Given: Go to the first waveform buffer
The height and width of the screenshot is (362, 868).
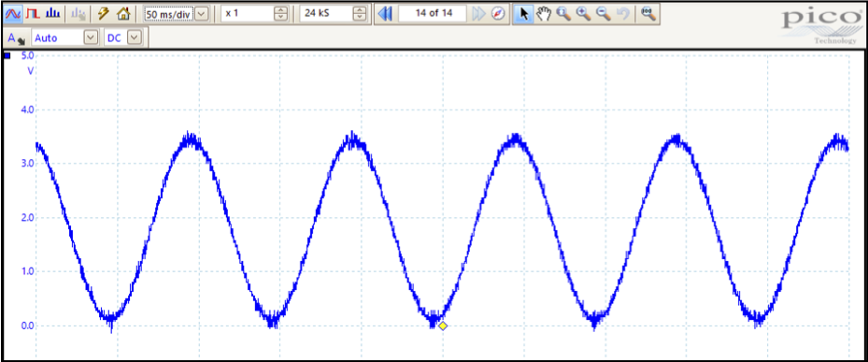Looking at the screenshot, I should click(385, 13).
